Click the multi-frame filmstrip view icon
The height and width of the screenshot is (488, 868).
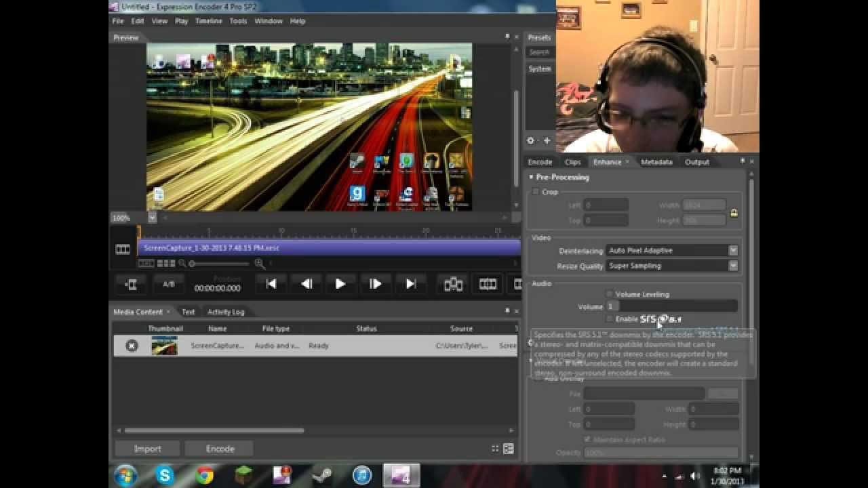166,264
